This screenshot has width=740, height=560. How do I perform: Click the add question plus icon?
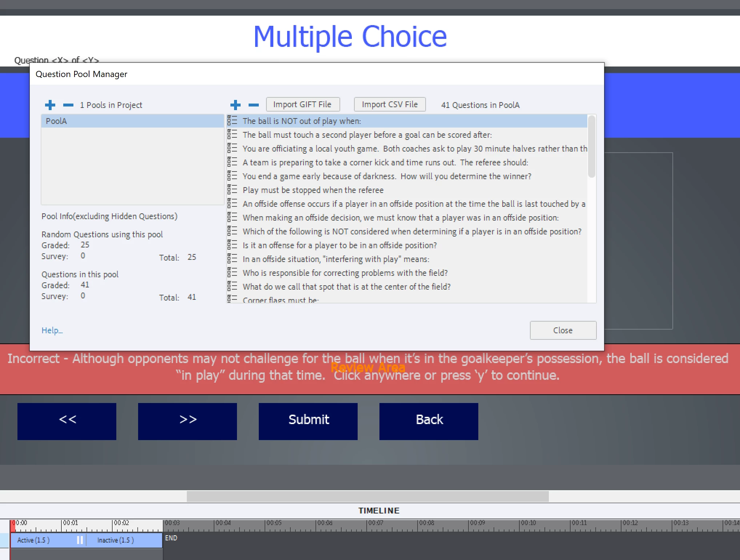click(235, 105)
